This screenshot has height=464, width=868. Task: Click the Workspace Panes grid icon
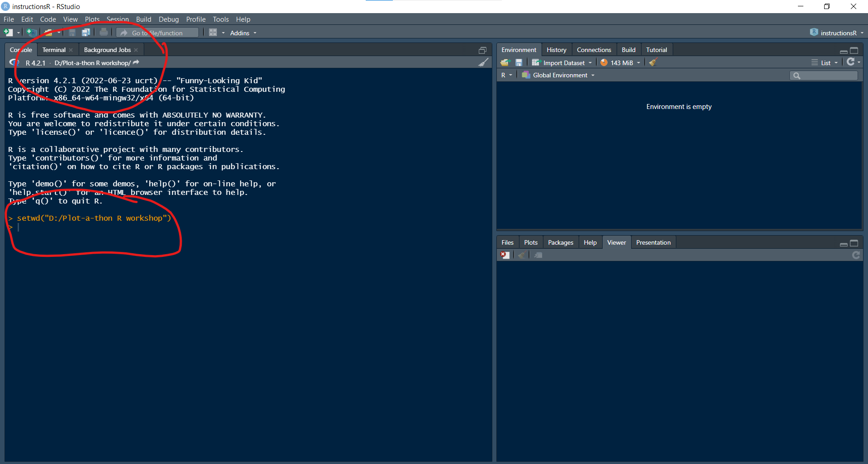coord(213,33)
